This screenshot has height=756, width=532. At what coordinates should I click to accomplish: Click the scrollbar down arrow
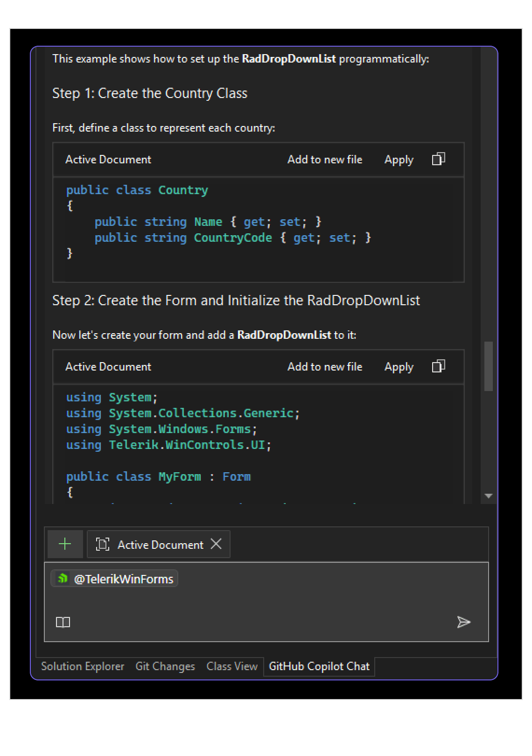pyautogui.click(x=489, y=496)
